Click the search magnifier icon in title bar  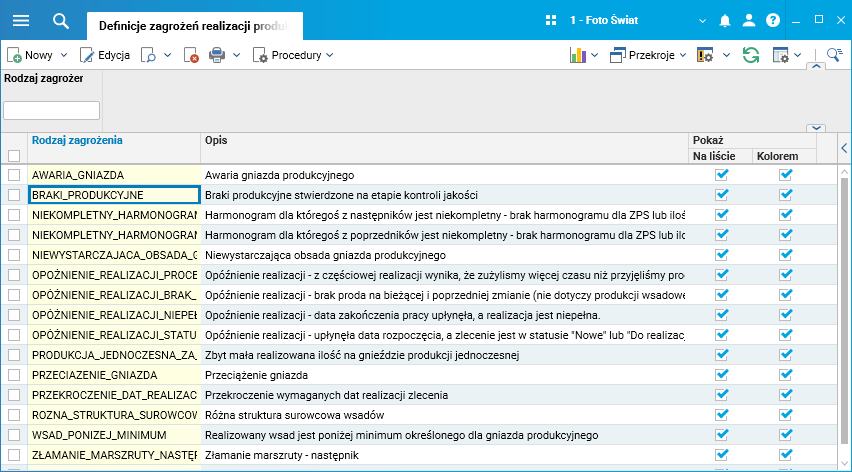coord(61,20)
